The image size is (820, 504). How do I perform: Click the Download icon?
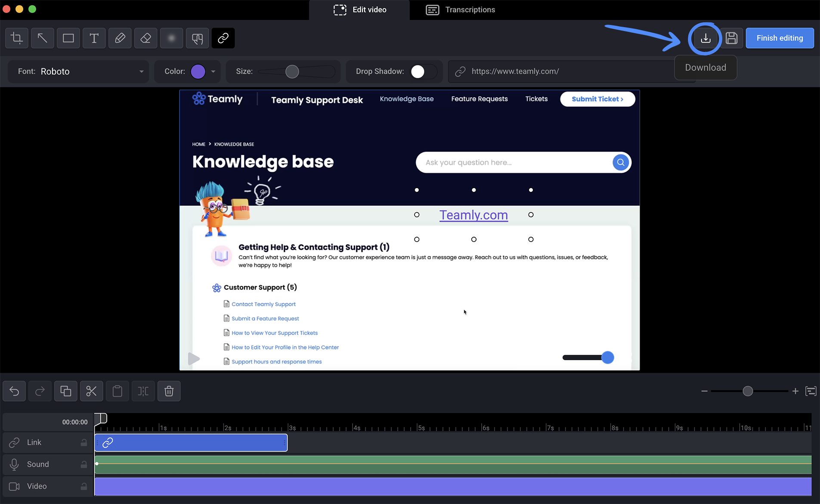coord(706,38)
